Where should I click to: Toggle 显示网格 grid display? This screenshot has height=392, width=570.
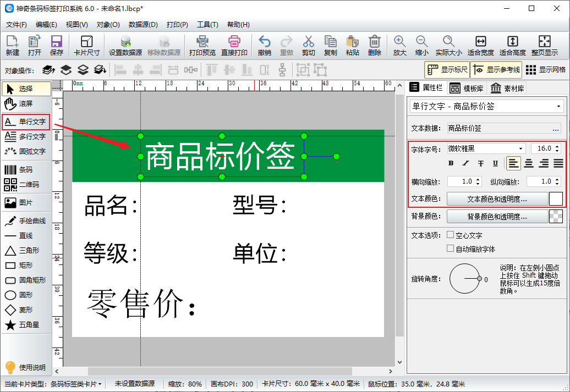tap(546, 70)
